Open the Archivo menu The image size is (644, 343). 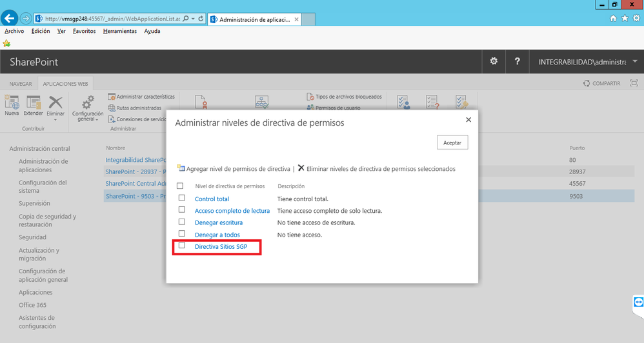(14, 31)
